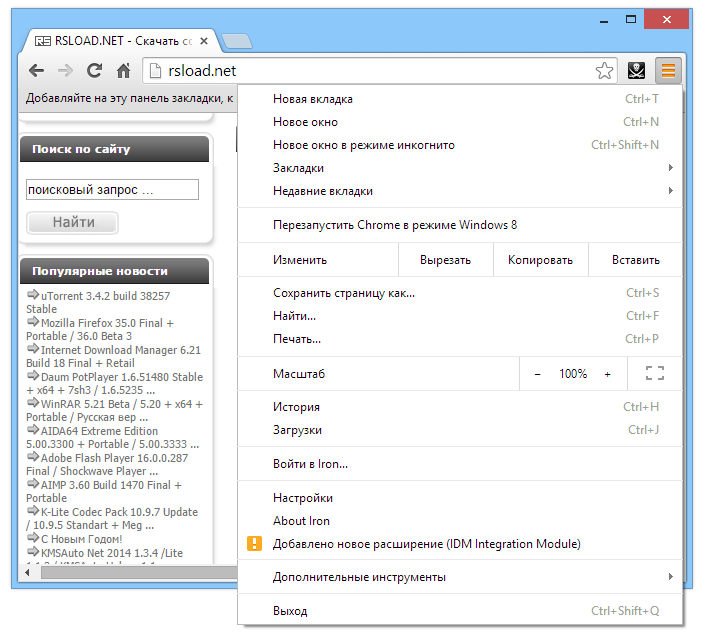707x643 pixels.
Task: Click the поисковый запрос search field
Action: (112, 190)
